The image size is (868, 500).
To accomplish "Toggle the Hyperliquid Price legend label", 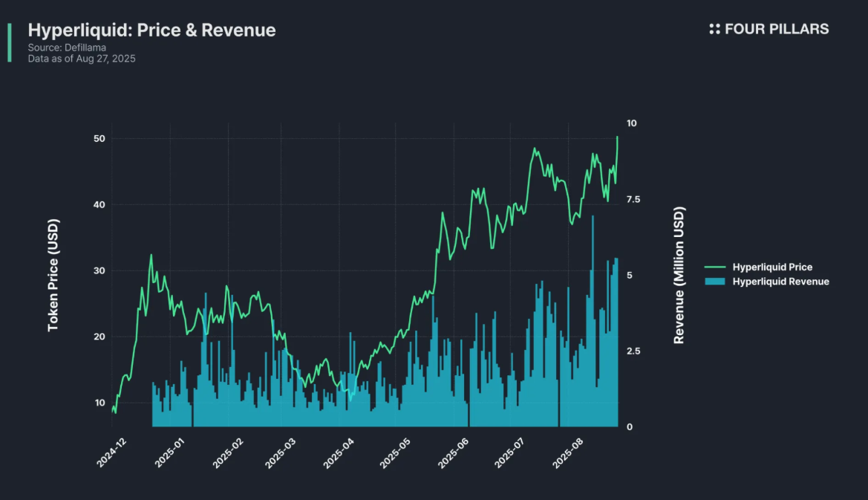I will pyautogui.click(x=772, y=267).
